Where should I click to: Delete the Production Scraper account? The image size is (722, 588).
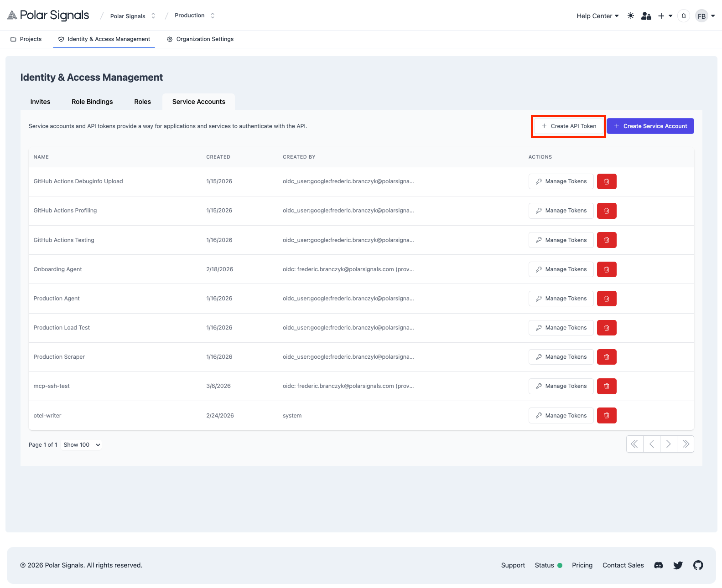click(607, 357)
